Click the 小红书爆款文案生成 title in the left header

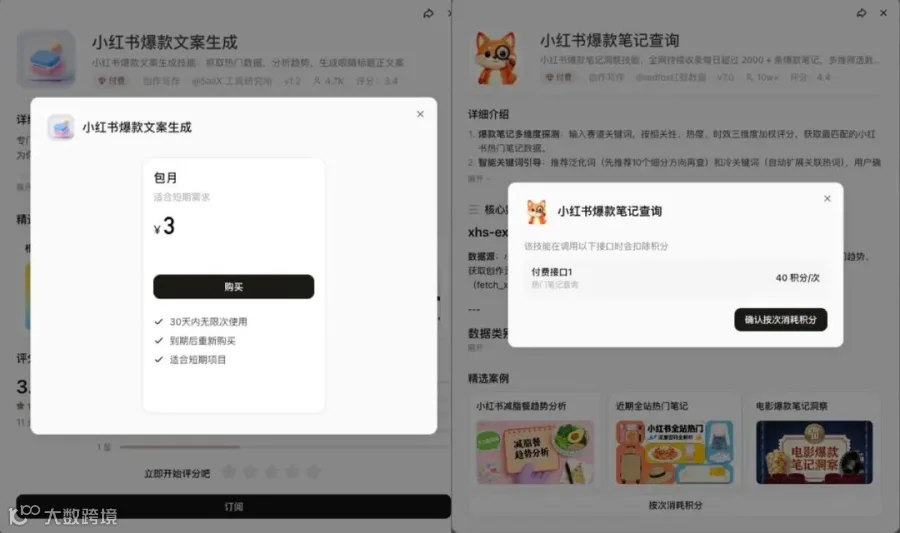[x=165, y=42]
